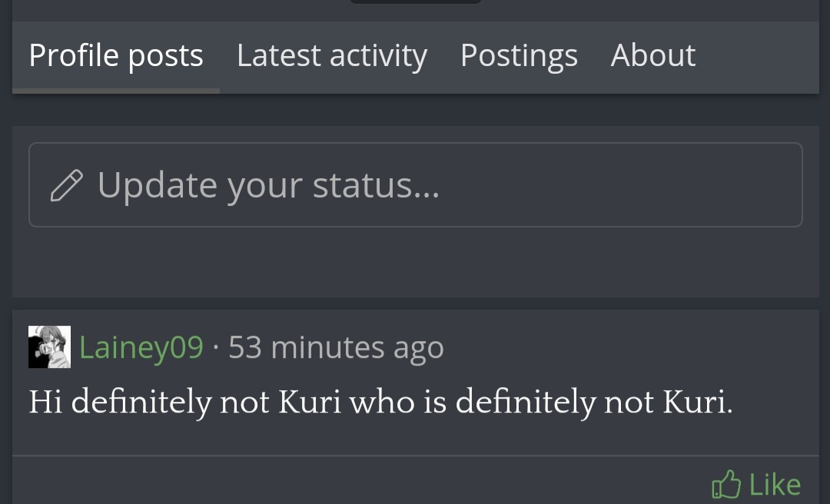The width and height of the screenshot is (830, 504).
Task: Click the post text mentioning Kuri
Action: pos(380,402)
